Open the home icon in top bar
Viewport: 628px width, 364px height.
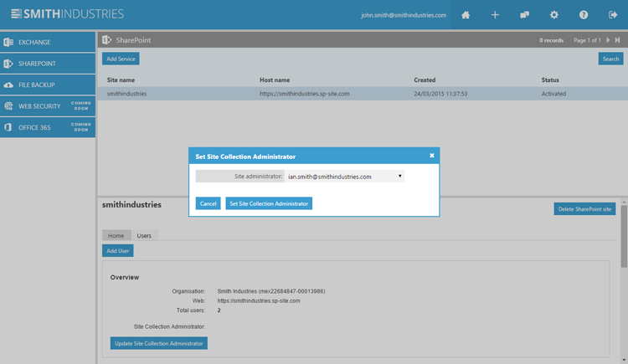(x=466, y=15)
